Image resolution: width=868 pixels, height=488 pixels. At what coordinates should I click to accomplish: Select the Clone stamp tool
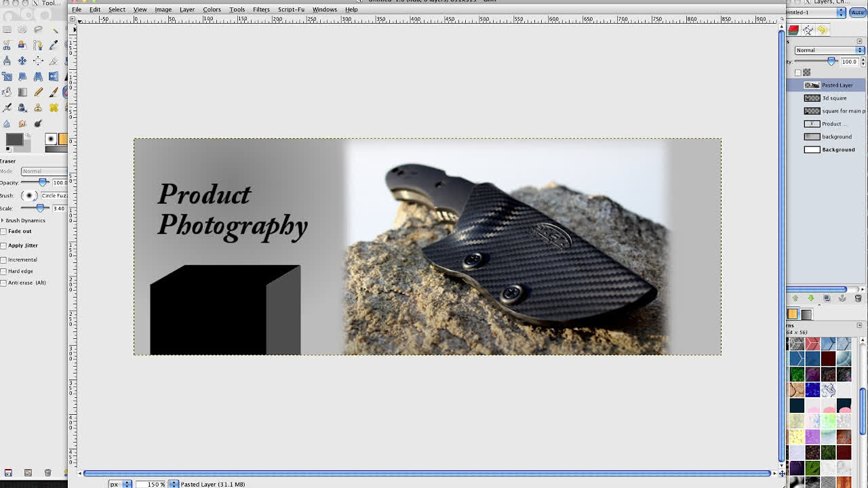(x=38, y=108)
